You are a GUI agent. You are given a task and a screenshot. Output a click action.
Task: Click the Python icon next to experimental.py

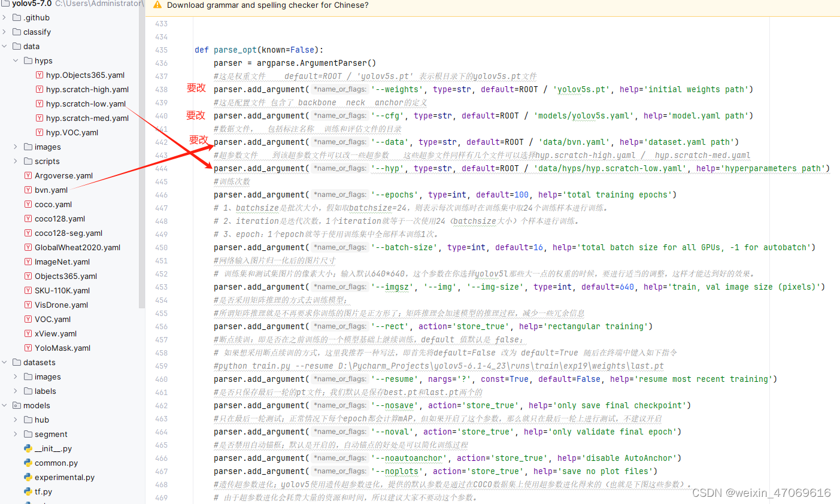[x=27, y=477]
